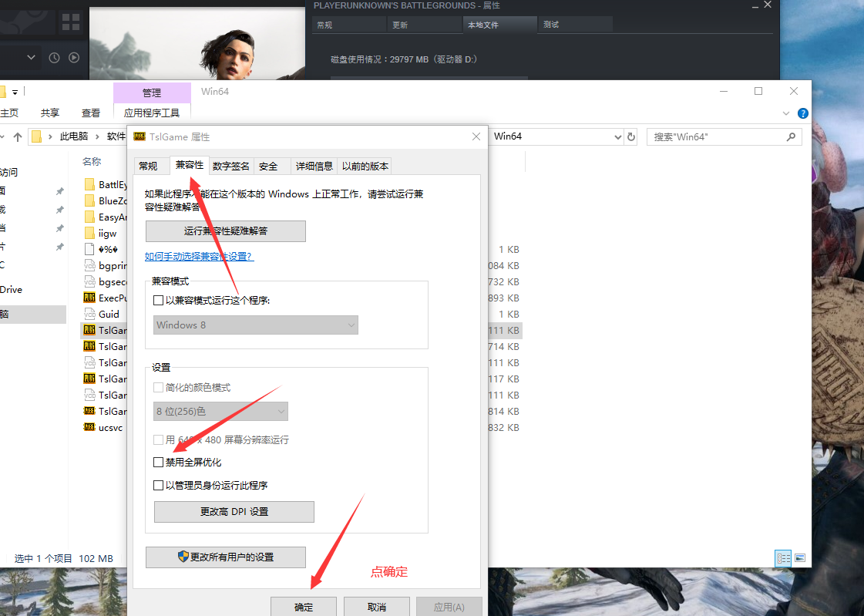Click the ucsvc application icon
Image resolution: width=864 pixels, height=616 pixels.
pyautogui.click(x=89, y=428)
